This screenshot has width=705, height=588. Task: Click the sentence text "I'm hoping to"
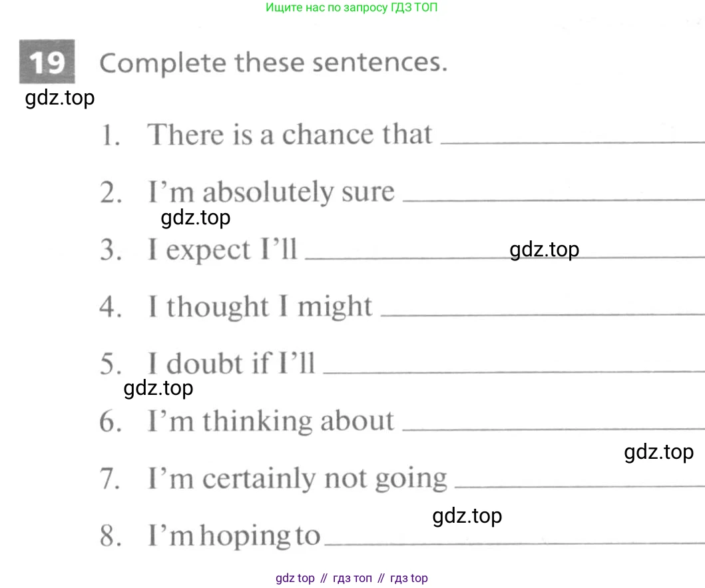(234, 535)
